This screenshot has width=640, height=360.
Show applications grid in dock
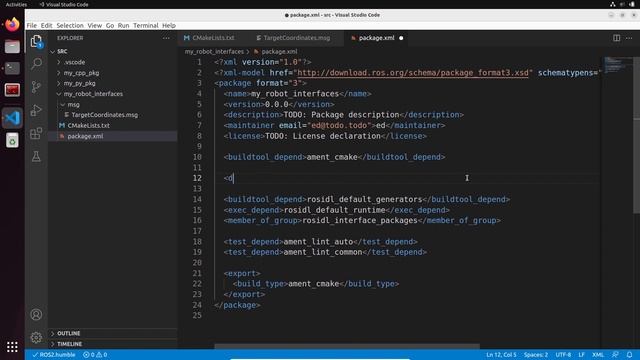coord(12,347)
